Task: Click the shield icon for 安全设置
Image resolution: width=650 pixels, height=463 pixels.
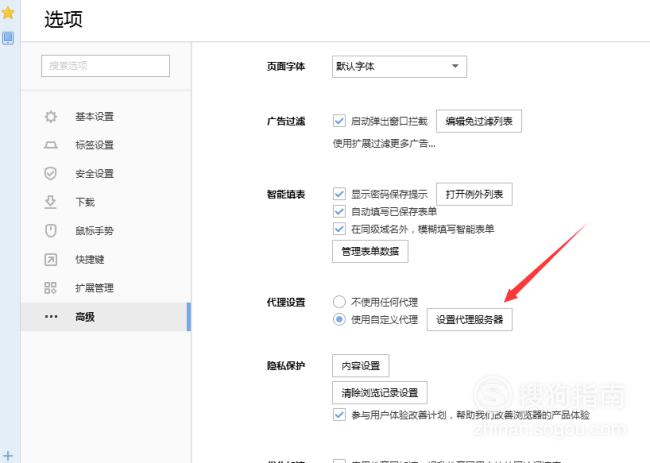Action: pos(51,173)
